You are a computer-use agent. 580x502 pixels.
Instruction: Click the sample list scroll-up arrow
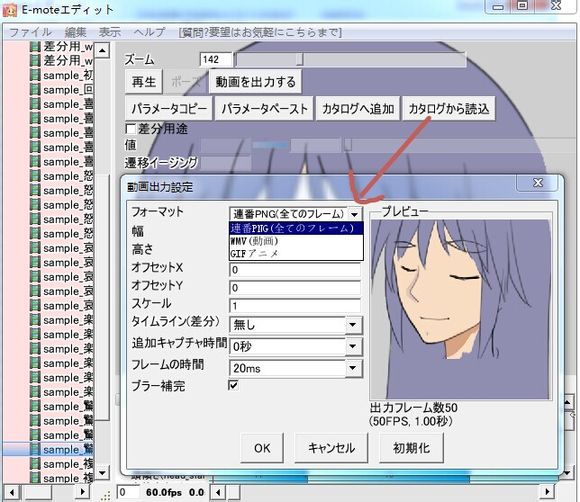click(x=102, y=50)
